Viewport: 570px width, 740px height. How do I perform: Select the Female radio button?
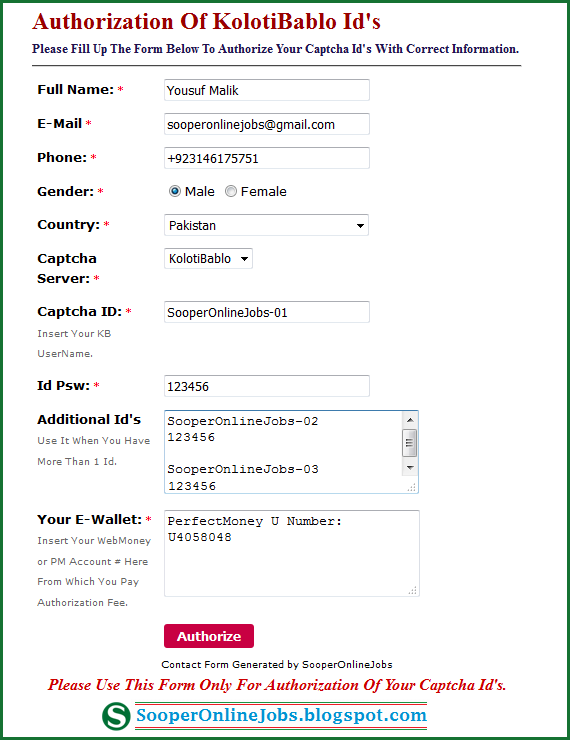coord(231,191)
